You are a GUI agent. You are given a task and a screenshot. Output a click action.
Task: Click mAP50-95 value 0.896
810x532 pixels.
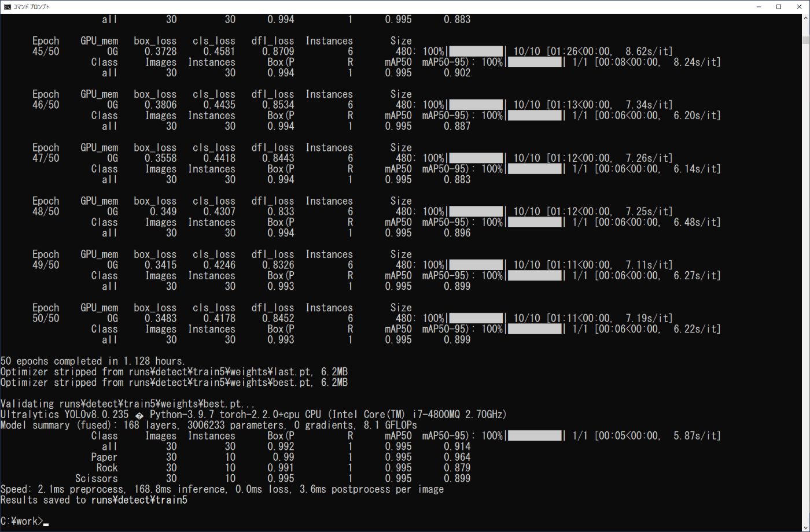coord(457,233)
